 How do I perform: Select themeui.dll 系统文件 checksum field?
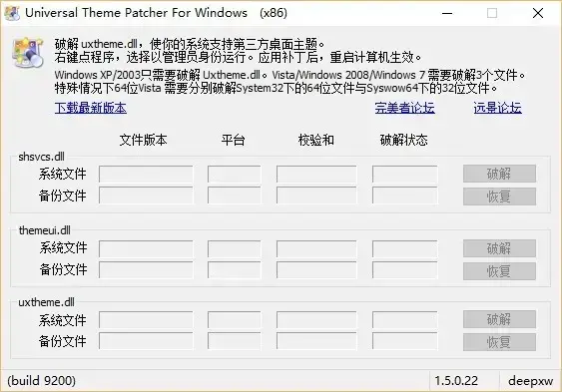pos(316,248)
